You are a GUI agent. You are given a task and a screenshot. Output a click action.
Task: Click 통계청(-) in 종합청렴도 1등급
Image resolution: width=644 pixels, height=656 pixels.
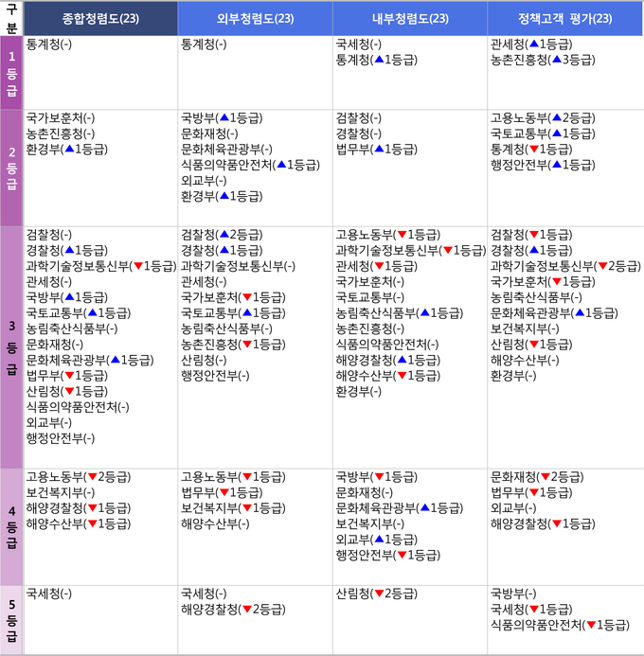[49, 44]
